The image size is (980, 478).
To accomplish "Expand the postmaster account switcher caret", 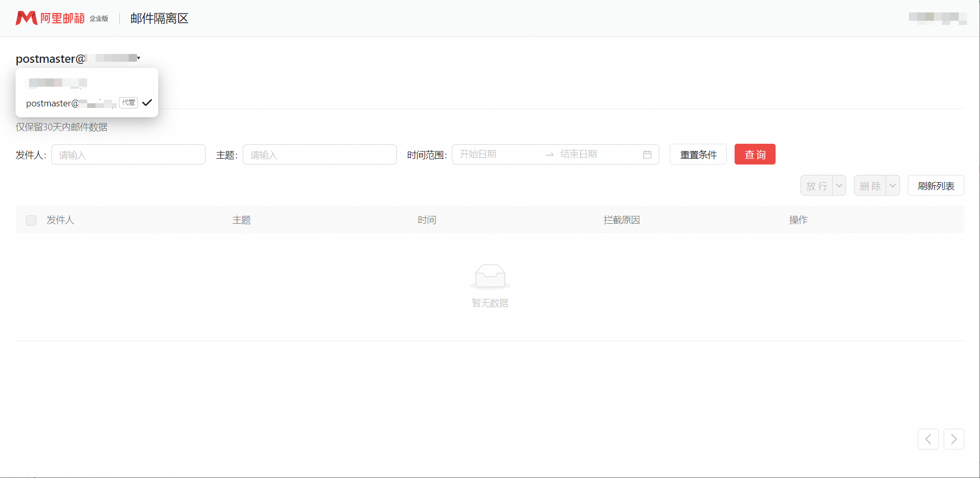I will (139, 58).
